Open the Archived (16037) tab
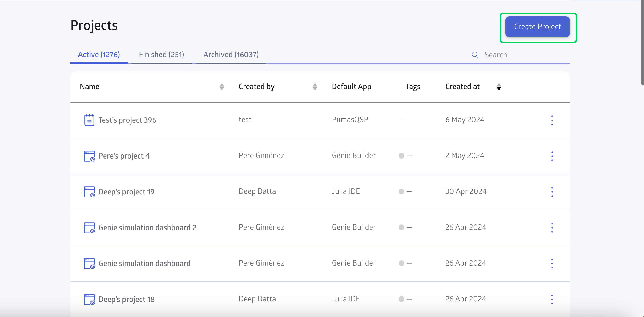Screen dimensions: 644x317 pyautogui.click(x=231, y=55)
